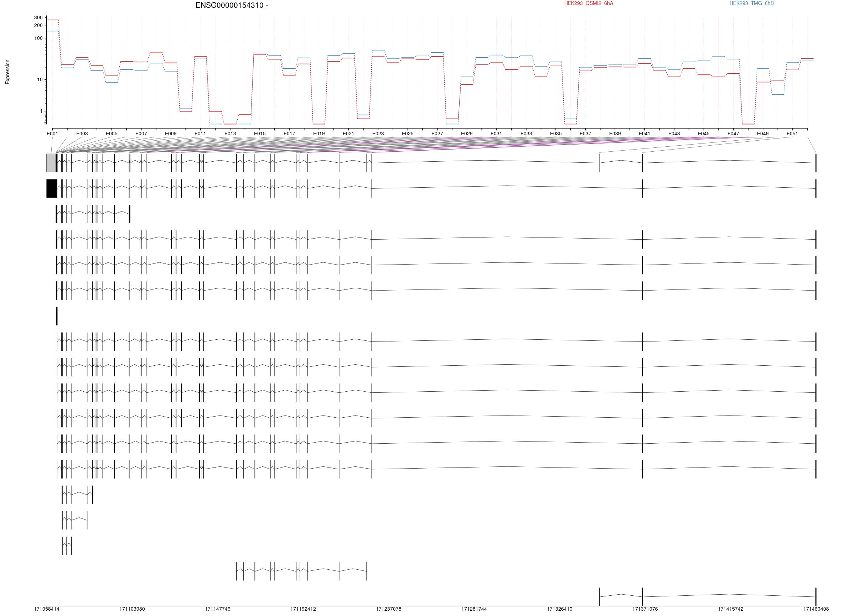This screenshot has width=855, height=616.
Task: Click genomic coordinate 171058414
Action: tap(47, 609)
